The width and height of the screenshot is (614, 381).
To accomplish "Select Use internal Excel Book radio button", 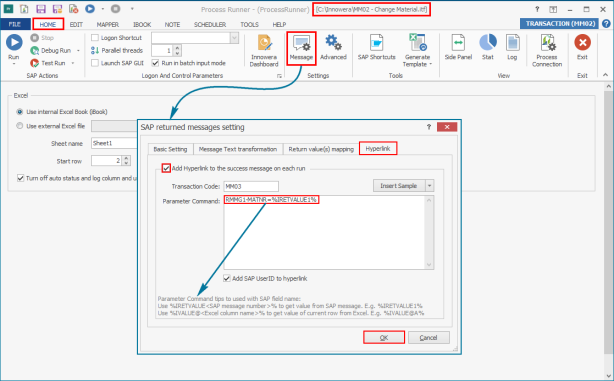I will pos(20,112).
